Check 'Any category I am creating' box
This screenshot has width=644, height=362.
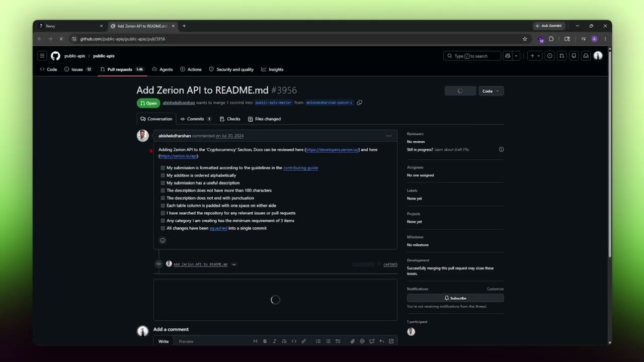(163, 221)
